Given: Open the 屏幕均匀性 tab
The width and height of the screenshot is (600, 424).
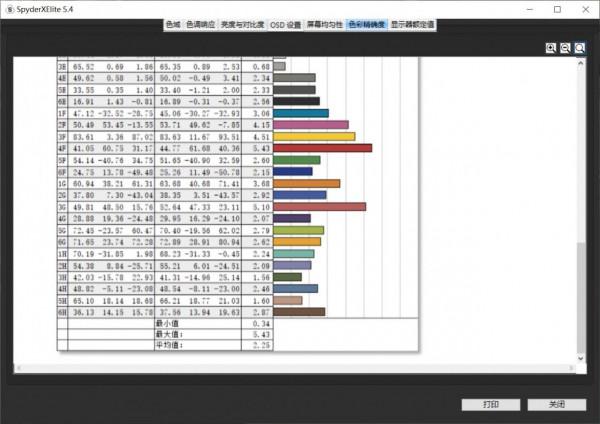Looking at the screenshot, I should tap(325, 23).
